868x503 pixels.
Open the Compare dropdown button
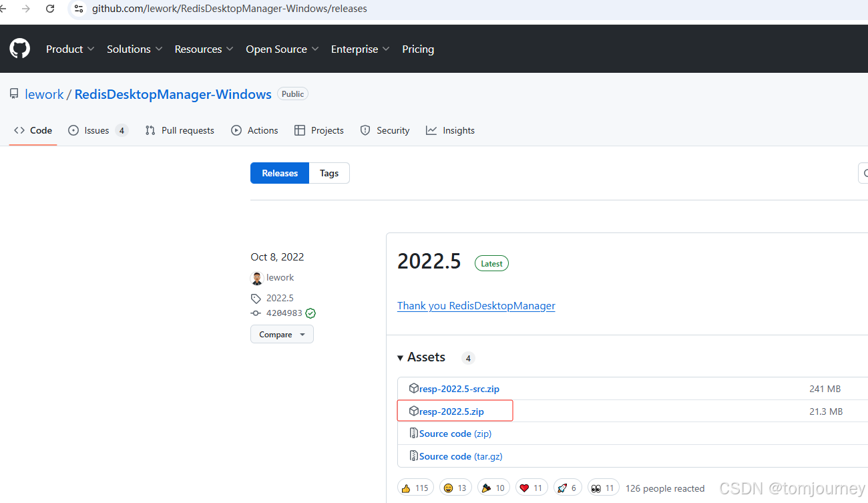[282, 334]
